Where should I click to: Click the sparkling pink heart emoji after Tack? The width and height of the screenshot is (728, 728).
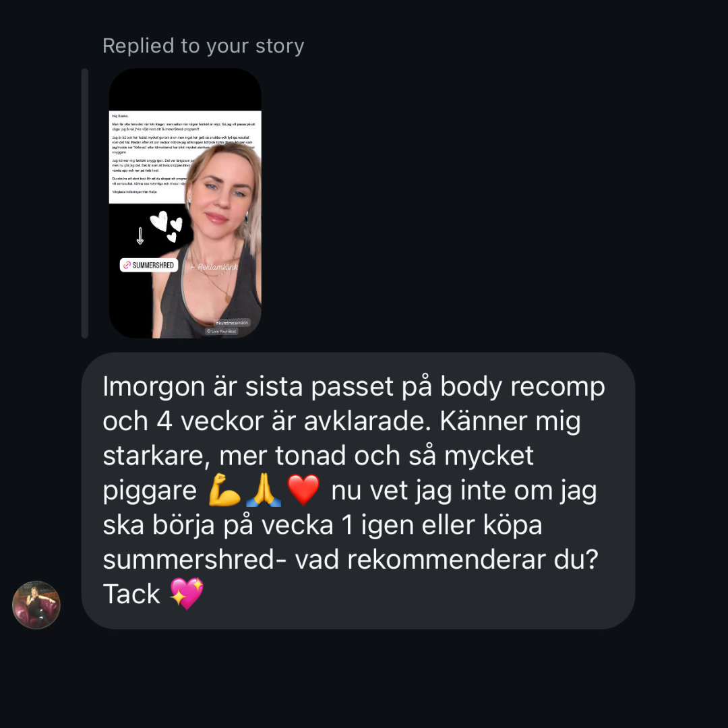(187, 594)
